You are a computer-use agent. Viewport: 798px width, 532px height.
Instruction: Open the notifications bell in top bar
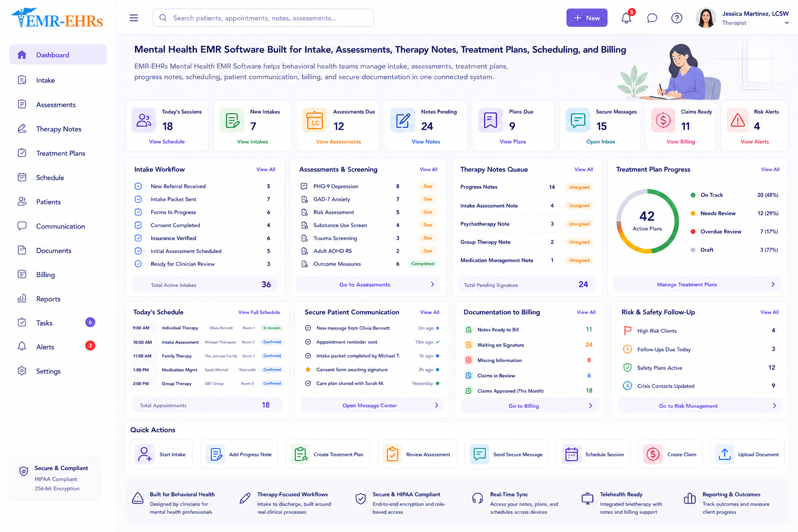[627, 18]
